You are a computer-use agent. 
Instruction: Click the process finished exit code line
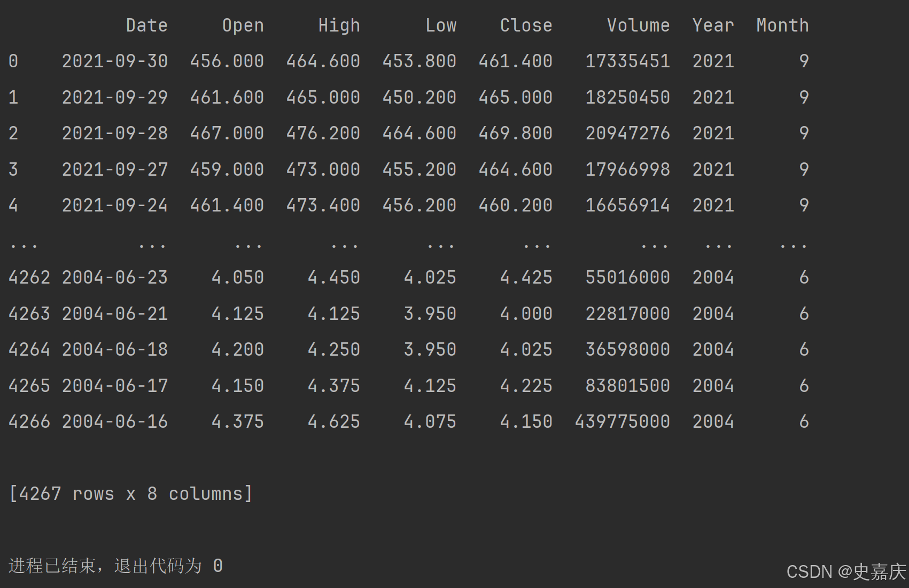(115, 566)
